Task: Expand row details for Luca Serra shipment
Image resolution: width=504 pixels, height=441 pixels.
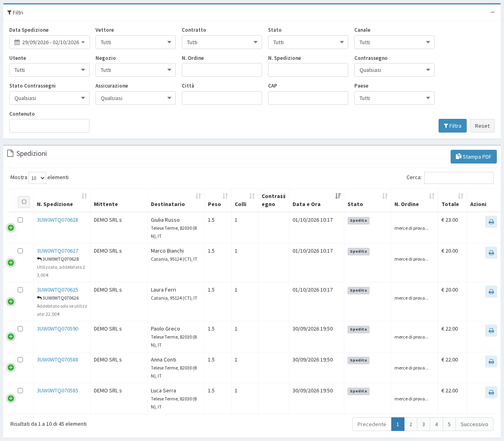Action: [11, 398]
